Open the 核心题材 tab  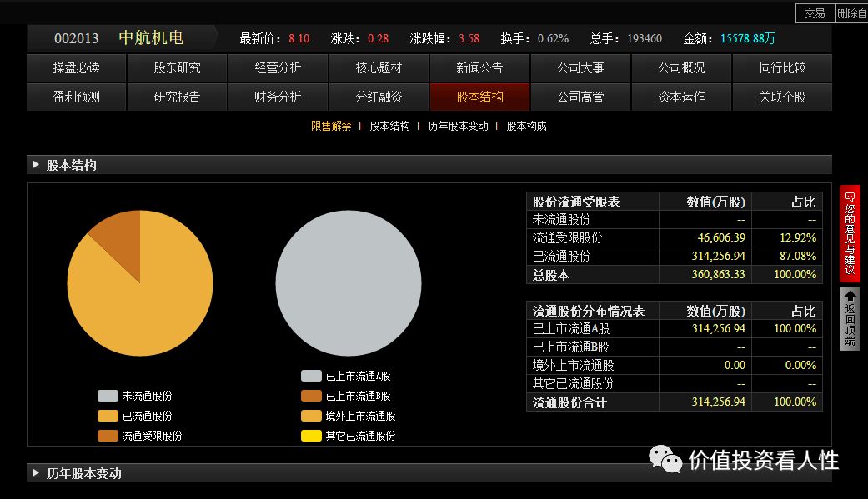pos(379,67)
